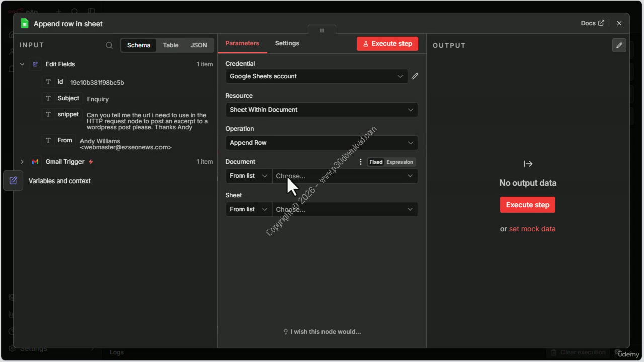
Task: Click the pencil note icon beside Variables
Action: (x=13, y=180)
